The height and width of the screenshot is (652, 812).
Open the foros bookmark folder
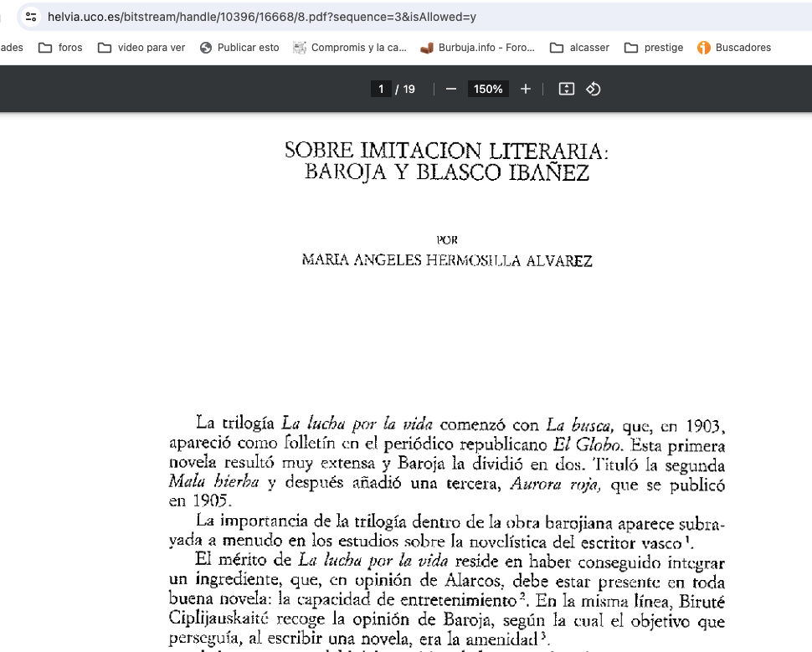point(61,48)
